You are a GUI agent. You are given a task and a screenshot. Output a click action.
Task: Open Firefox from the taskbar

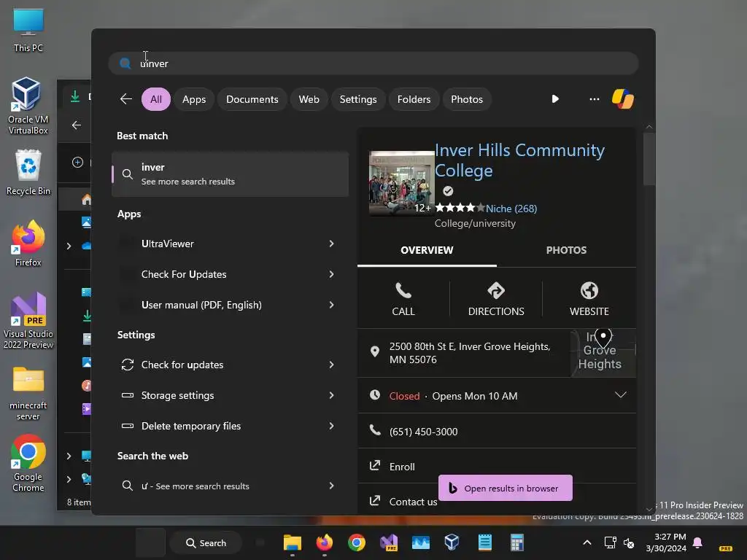click(325, 542)
